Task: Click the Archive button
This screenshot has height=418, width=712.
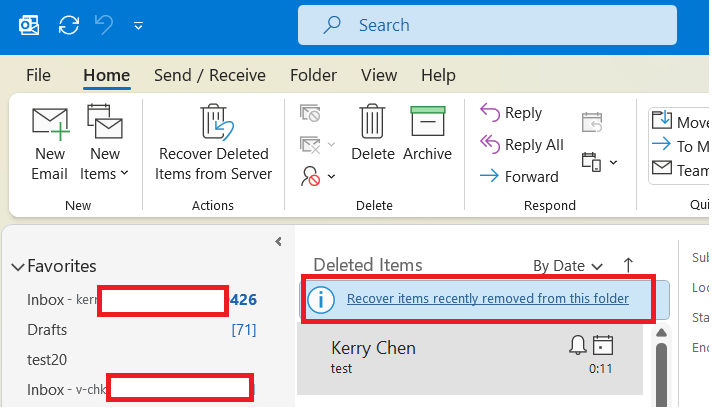Action: coord(427,133)
